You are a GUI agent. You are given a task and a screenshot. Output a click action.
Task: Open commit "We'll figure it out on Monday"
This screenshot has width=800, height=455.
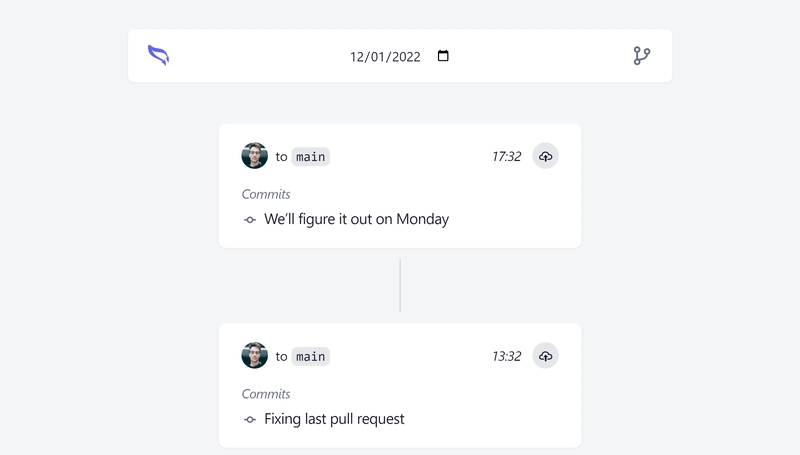click(356, 219)
